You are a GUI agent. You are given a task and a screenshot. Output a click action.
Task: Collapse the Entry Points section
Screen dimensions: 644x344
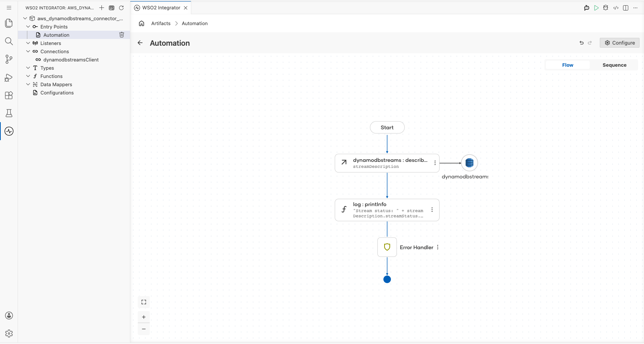[28, 27]
